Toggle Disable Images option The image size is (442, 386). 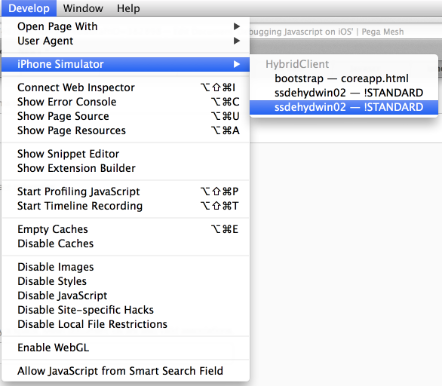126,267
